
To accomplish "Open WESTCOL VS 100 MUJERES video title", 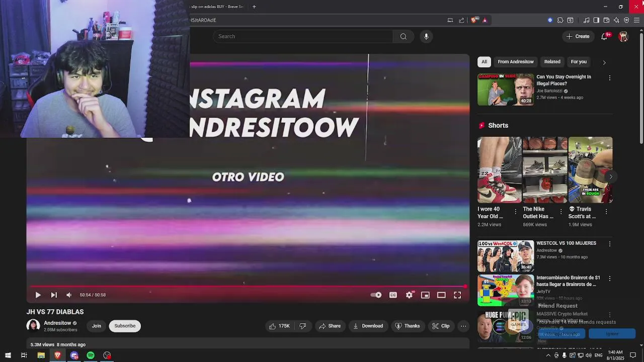I will [566, 243].
